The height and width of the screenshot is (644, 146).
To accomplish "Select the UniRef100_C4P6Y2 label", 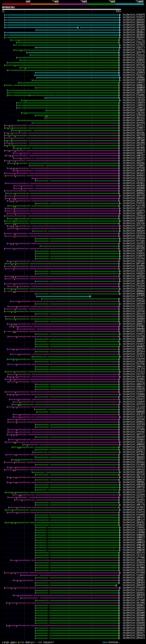I will [134, 82].
